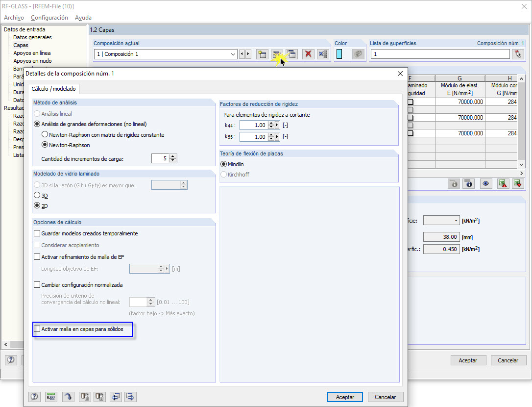Click Aceptar in the details dialog
532x407 pixels.
pos(345,397)
